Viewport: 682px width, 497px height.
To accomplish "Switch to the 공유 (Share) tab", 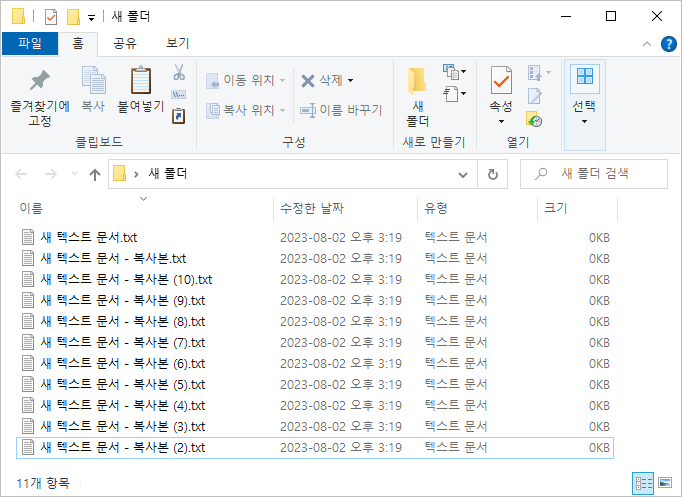I will 125,44.
